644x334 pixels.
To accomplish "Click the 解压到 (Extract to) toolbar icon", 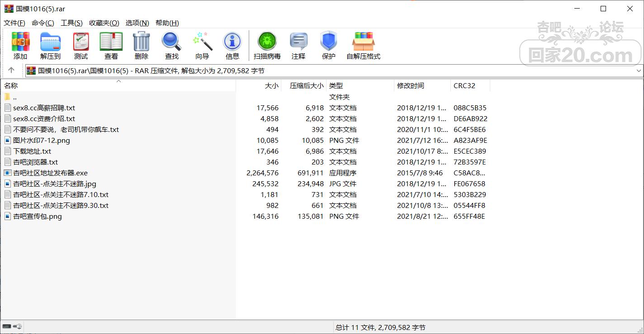I will [50, 46].
